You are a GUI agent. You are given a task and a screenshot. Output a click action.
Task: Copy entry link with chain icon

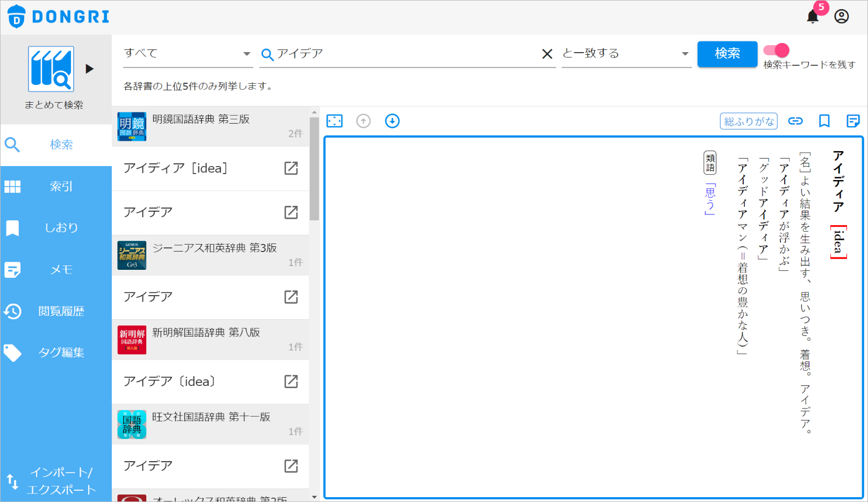pos(795,121)
